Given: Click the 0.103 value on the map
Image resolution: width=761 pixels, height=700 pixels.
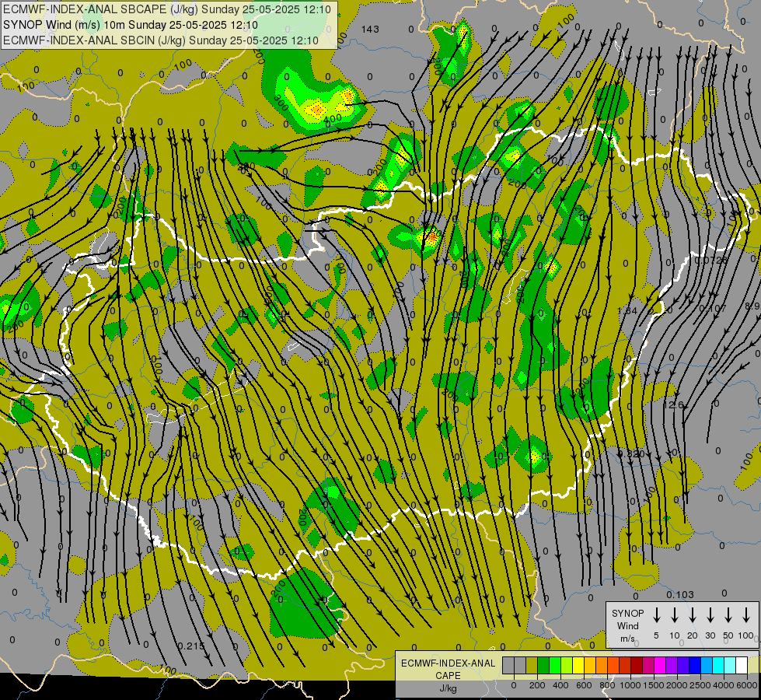Looking at the screenshot, I should pos(680,594).
